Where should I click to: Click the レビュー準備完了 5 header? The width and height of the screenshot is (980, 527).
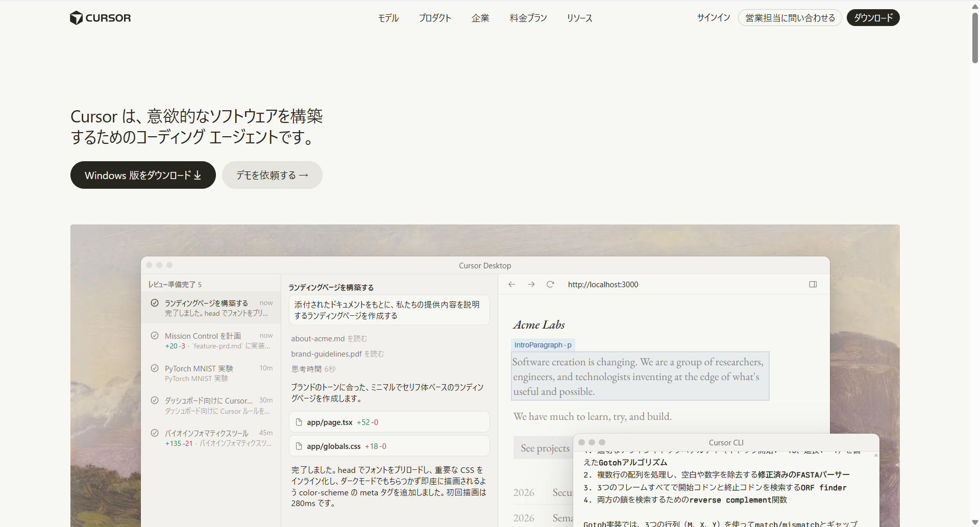[x=175, y=284]
